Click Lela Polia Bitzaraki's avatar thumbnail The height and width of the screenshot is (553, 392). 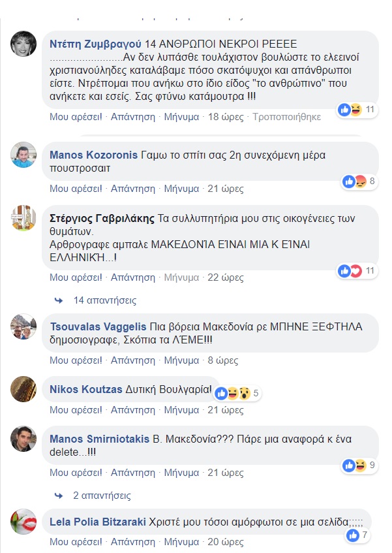(x=24, y=522)
